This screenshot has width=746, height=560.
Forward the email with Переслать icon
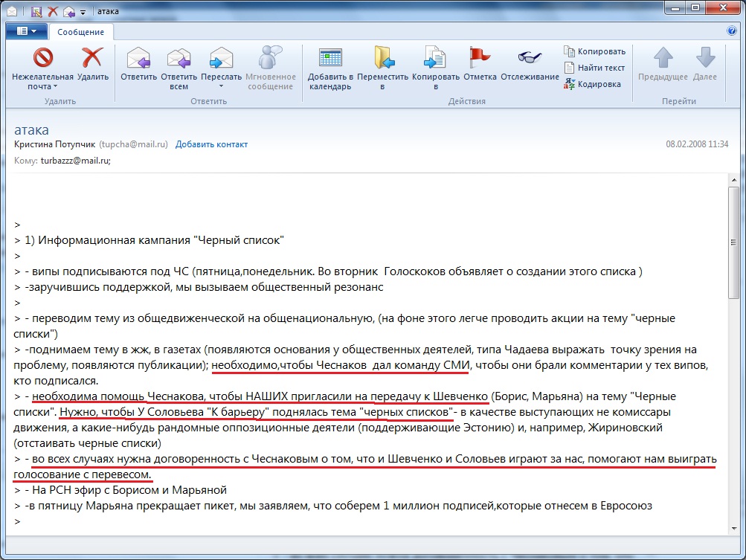(221, 59)
